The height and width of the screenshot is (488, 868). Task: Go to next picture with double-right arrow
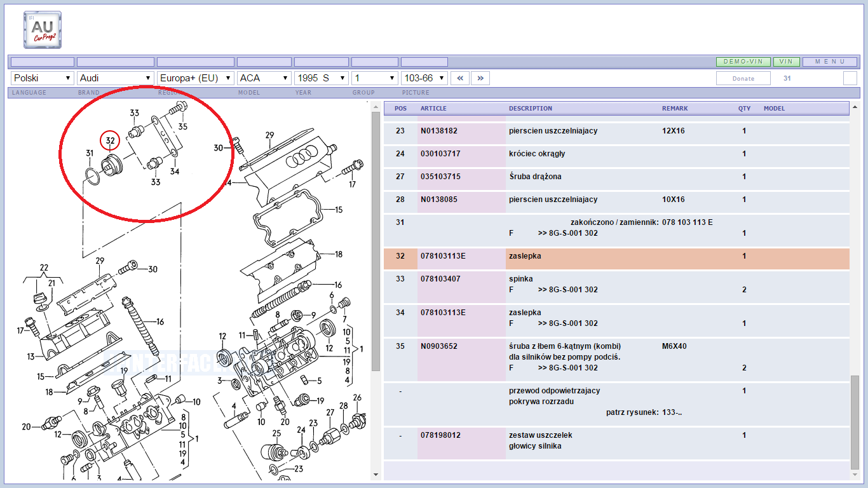(480, 78)
